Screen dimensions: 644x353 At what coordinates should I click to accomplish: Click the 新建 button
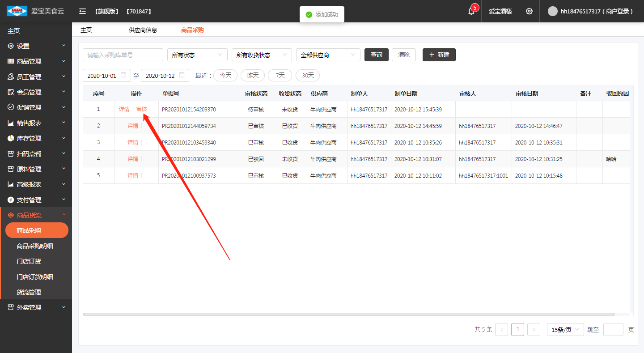click(439, 55)
